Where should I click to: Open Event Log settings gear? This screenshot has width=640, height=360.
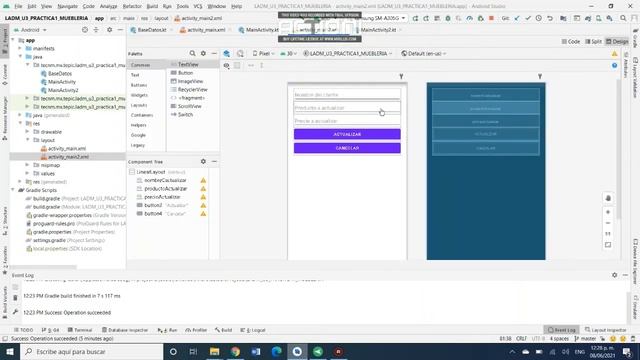point(614,275)
